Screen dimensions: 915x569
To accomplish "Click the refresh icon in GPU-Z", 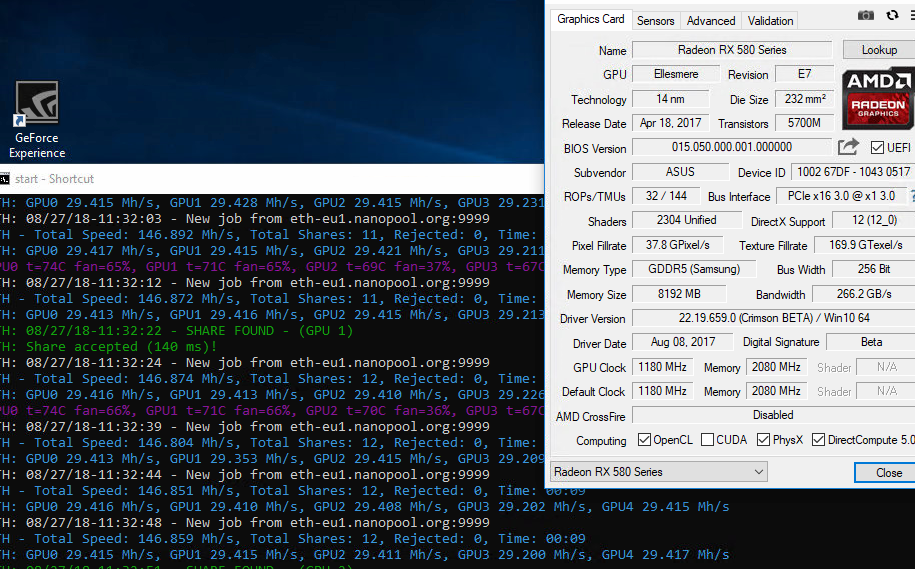I will pos(892,15).
